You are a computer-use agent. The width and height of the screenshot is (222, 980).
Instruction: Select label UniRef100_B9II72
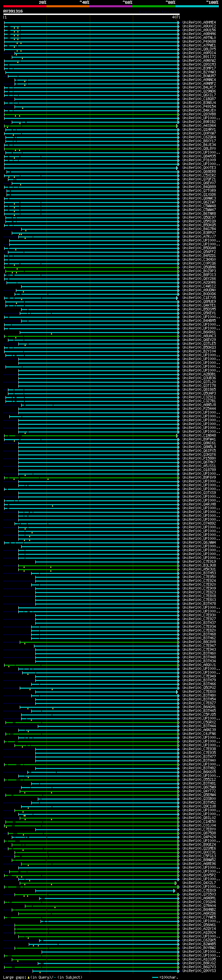point(199,57)
